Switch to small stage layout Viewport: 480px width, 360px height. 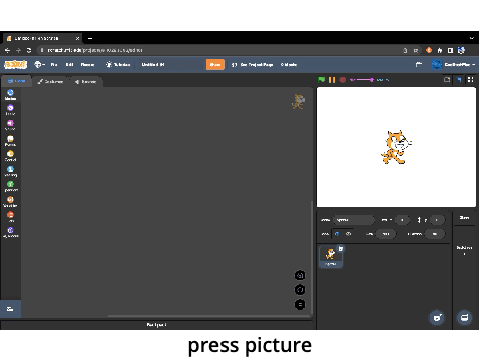tap(447, 80)
